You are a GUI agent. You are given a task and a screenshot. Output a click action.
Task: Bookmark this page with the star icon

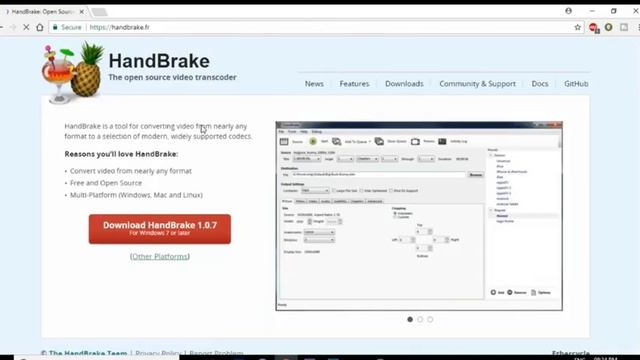(x=578, y=27)
